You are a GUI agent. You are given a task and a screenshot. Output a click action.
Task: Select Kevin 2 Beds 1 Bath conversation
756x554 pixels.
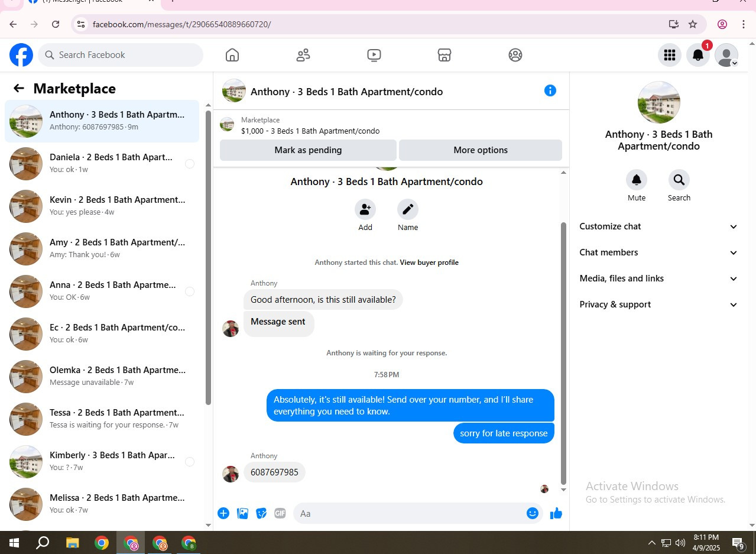[x=102, y=206]
